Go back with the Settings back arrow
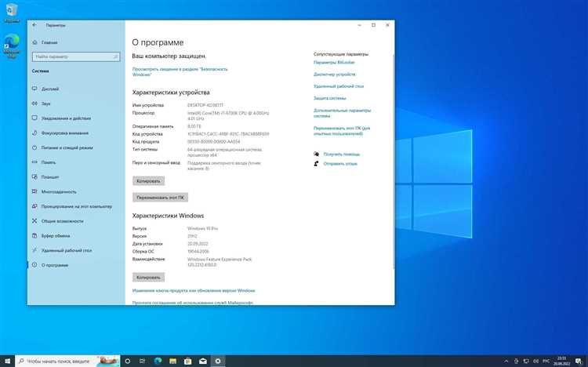The width and height of the screenshot is (588, 367). tap(34, 25)
